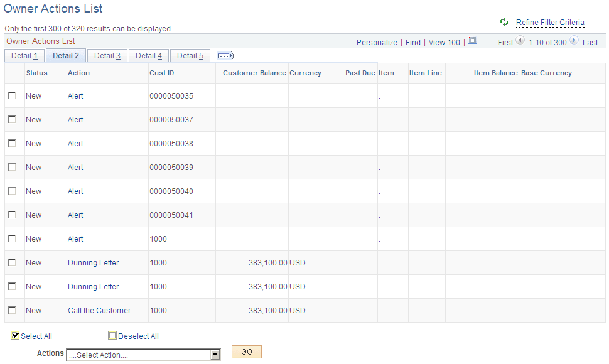Enable the Select All checkbox
609x364 pixels.
click(x=15, y=335)
